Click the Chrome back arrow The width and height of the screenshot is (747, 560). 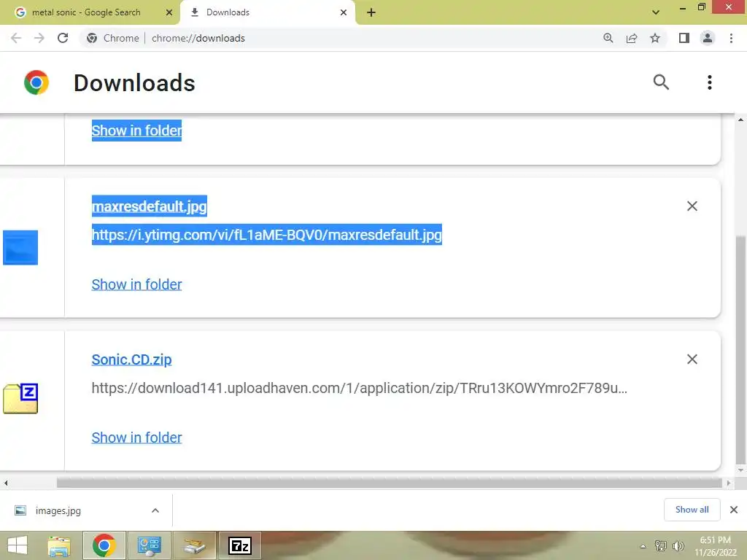(x=16, y=38)
